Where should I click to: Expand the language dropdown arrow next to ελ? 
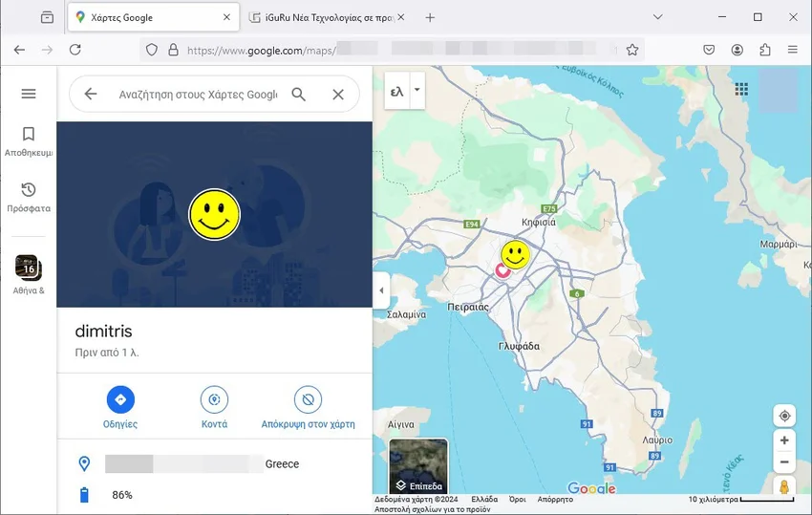click(417, 90)
